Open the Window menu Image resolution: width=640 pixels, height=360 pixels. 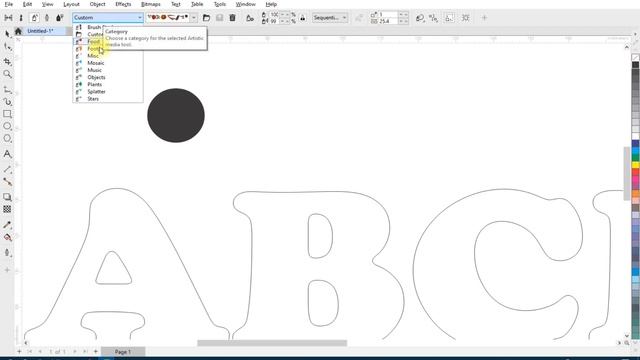[246, 4]
